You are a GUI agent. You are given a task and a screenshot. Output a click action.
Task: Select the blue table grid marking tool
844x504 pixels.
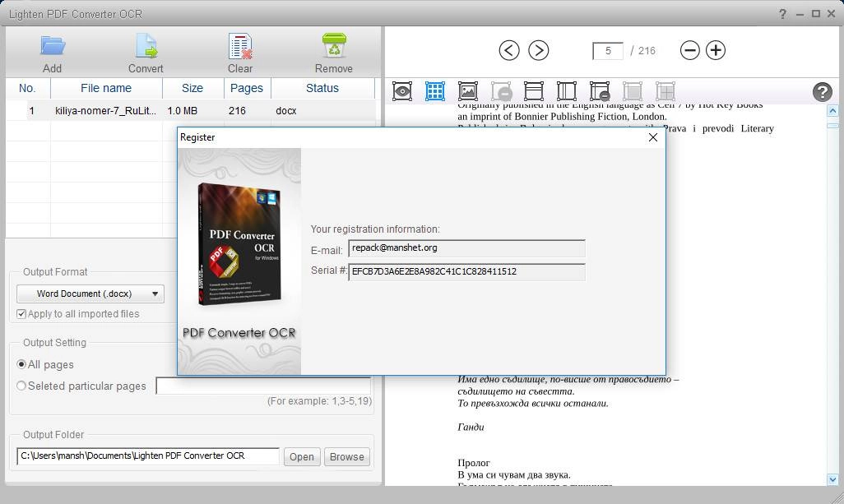click(435, 91)
